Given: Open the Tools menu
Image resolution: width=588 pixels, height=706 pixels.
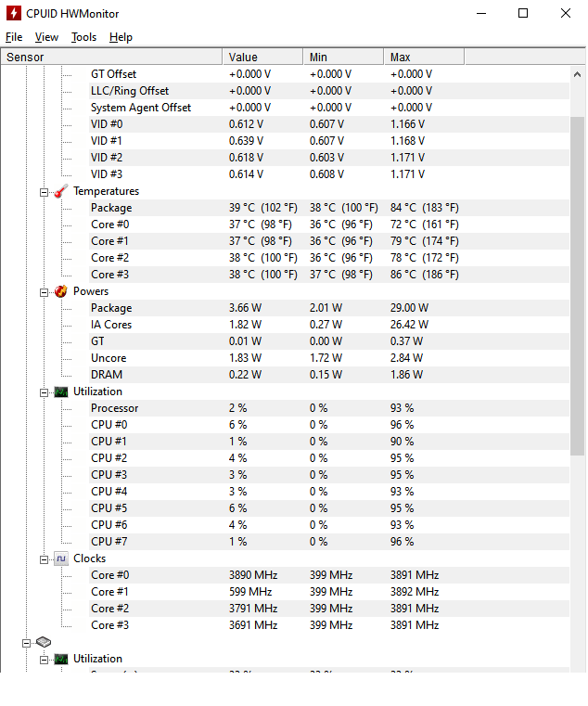Looking at the screenshot, I should tap(83, 37).
